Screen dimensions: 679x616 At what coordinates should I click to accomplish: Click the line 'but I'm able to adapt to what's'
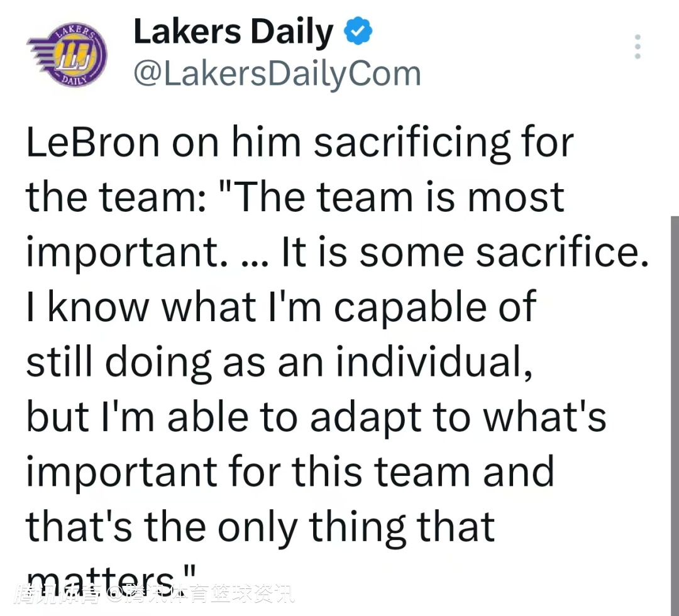[x=316, y=416]
